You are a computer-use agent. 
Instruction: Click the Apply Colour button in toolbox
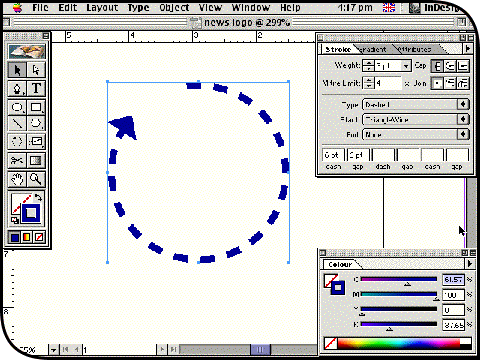[15, 237]
